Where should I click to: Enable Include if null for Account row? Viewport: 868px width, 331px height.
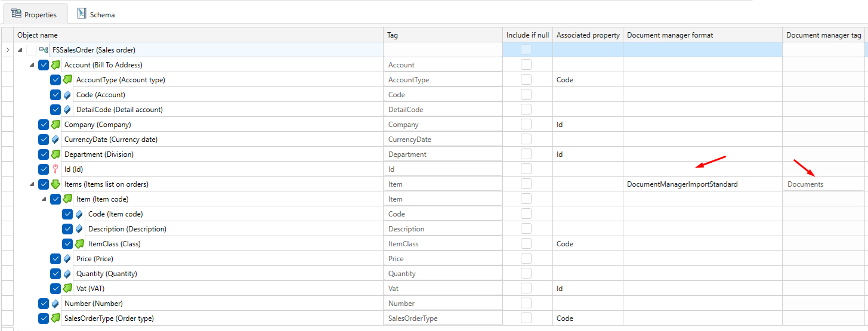coord(526,65)
